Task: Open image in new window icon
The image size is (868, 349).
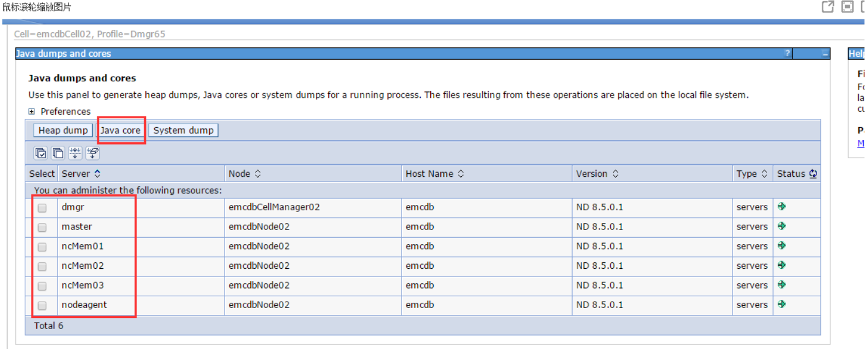Action: pyautogui.click(x=828, y=7)
